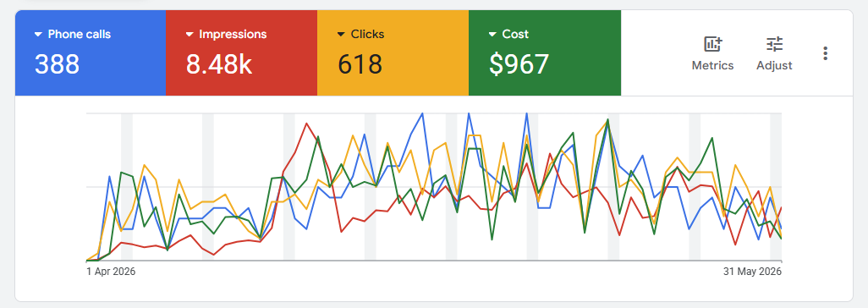Click the Adjust label
Viewport: 868px width, 308px height.
774,65
